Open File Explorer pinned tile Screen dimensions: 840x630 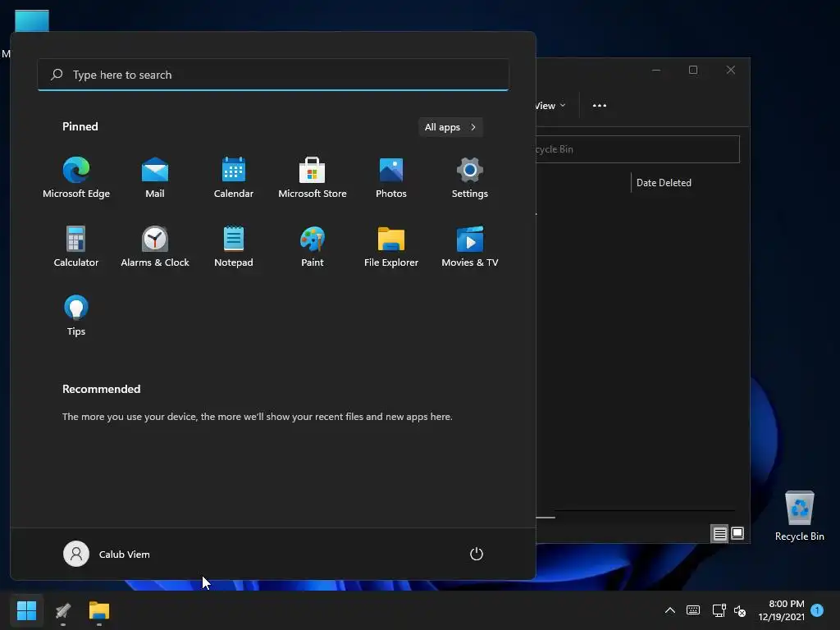pos(391,247)
